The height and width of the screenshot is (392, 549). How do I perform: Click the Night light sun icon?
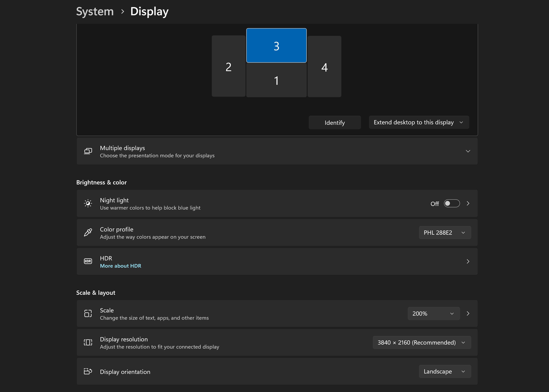[88, 203]
